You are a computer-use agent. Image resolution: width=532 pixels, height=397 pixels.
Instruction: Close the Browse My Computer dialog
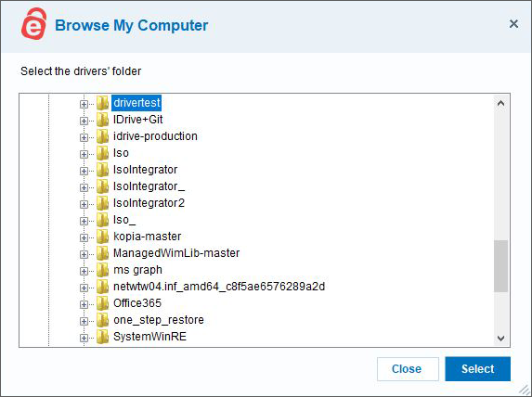pos(513,24)
